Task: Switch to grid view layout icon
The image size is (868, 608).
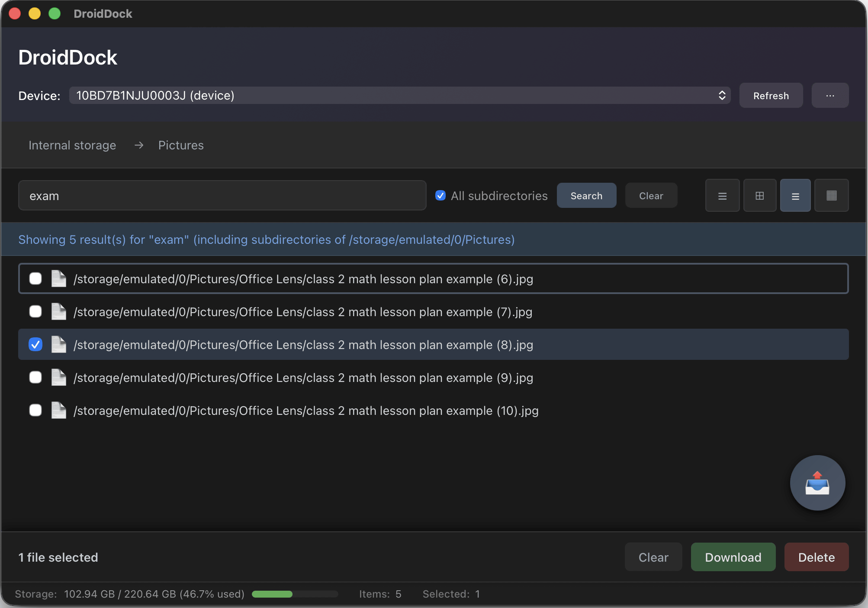Action: (759, 196)
